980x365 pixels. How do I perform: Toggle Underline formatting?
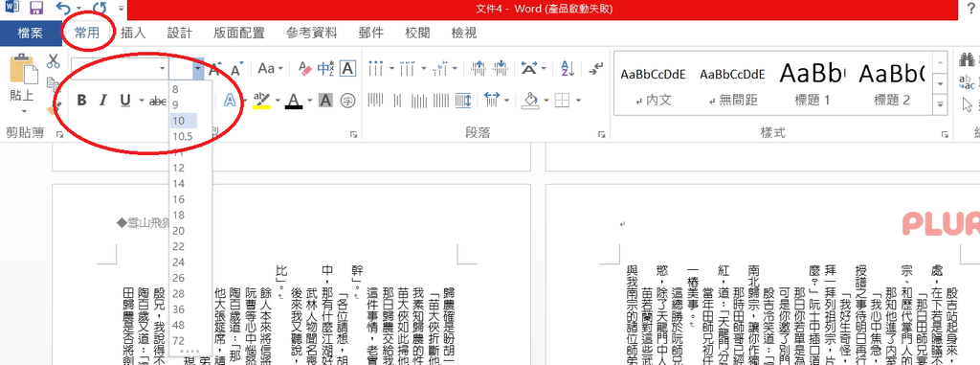pyautogui.click(x=125, y=101)
